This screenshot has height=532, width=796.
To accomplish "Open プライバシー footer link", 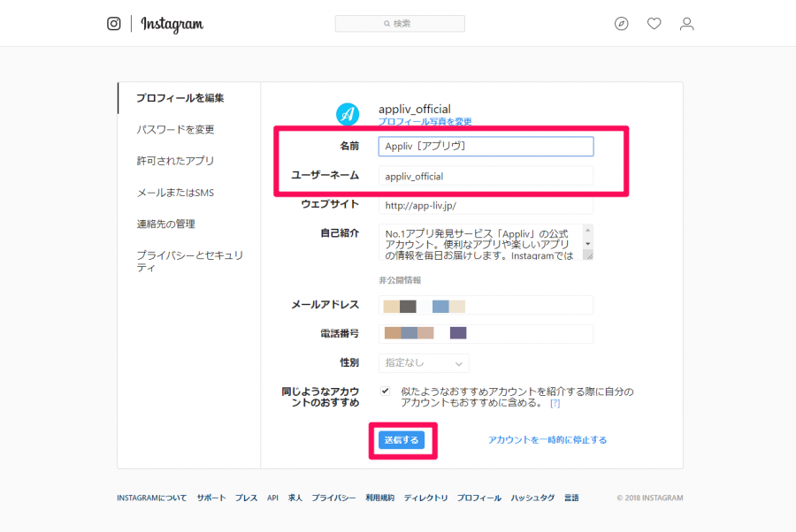I will (x=333, y=498).
